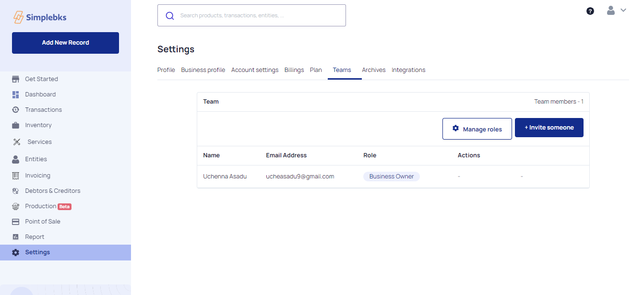Click the Report chart icon
The image size is (644, 295).
pyautogui.click(x=16, y=237)
